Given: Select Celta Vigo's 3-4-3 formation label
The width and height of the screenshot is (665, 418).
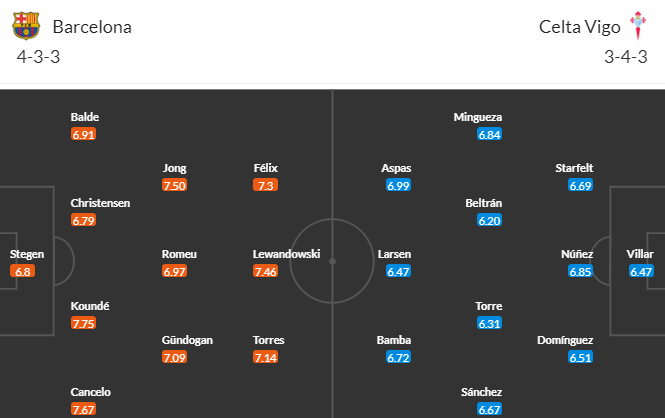Looking at the screenshot, I should tap(626, 57).
